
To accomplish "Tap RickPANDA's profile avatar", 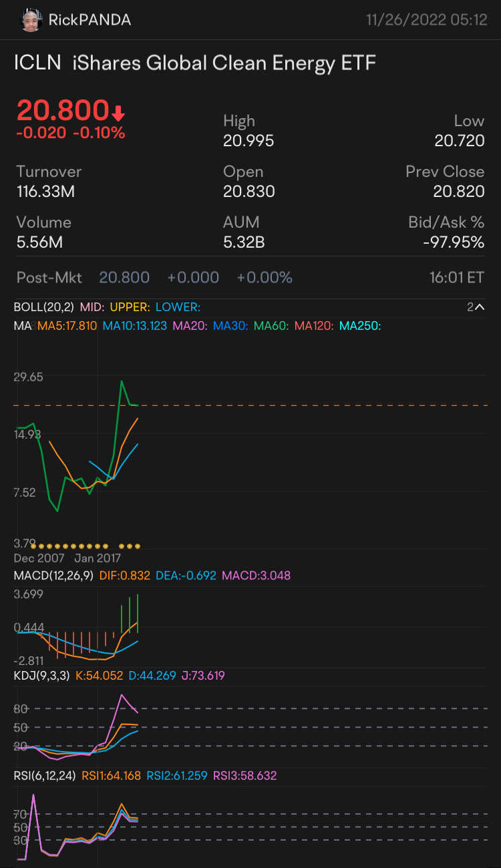I will point(31,19).
